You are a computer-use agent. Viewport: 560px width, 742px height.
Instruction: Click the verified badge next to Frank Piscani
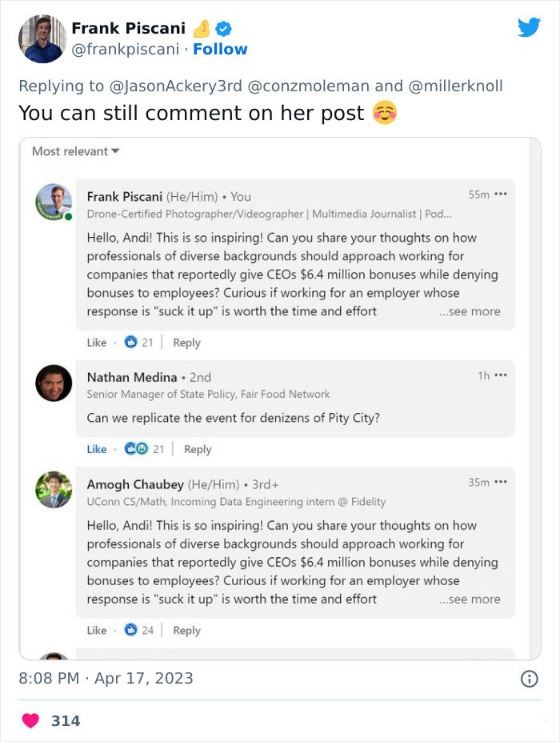click(223, 28)
